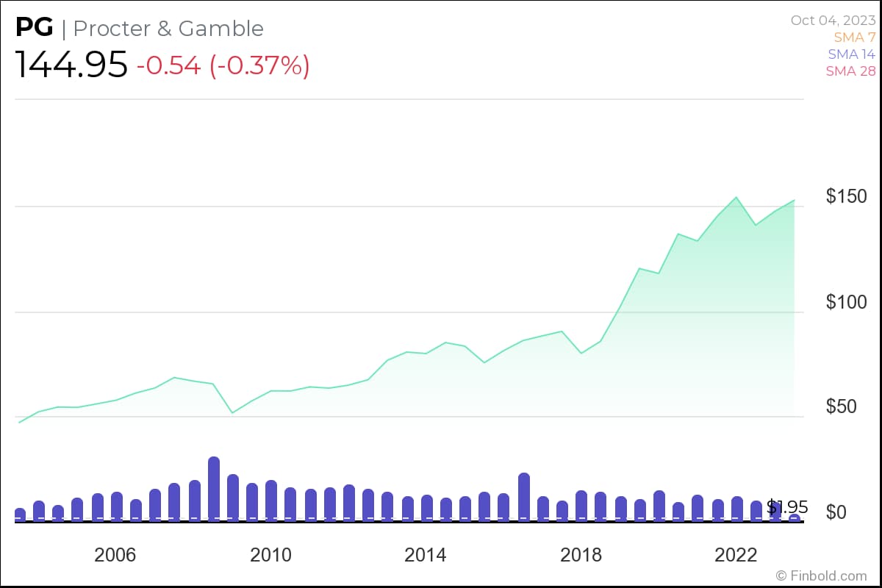Select the Procter & Gamble company name
This screenshot has height=588, width=882.
(x=168, y=29)
